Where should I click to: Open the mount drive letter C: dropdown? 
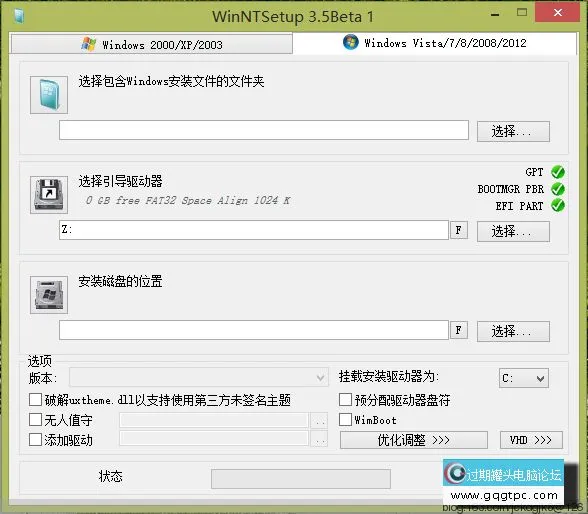pyautogui.click(x=524, y=378)
